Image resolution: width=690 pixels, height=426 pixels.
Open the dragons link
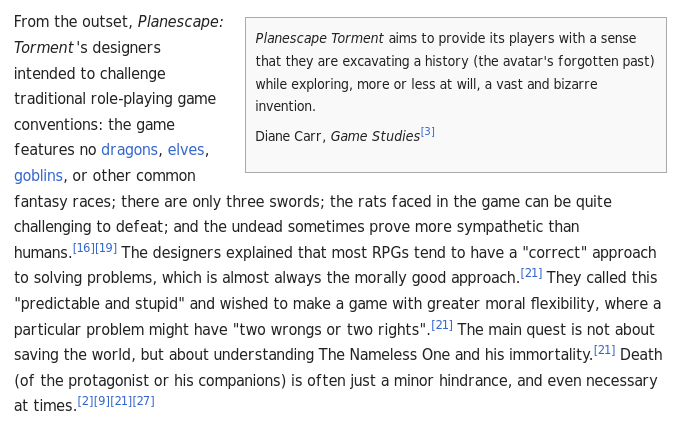coord(129,150)
